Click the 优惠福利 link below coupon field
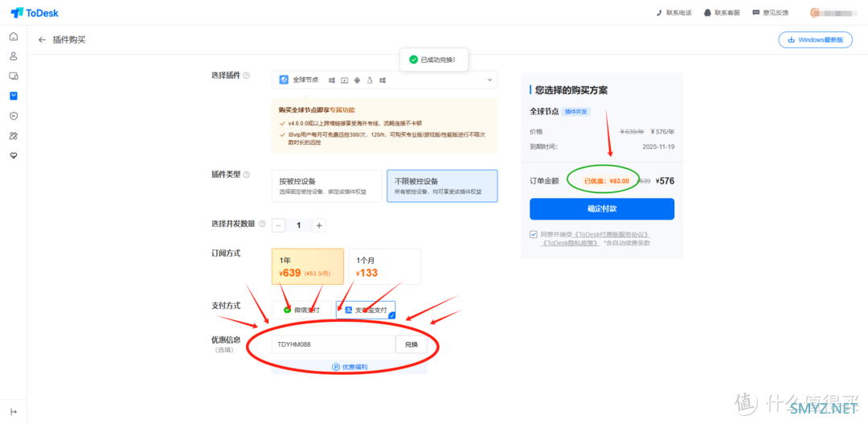868x424 pixels. tap(350, 367)
